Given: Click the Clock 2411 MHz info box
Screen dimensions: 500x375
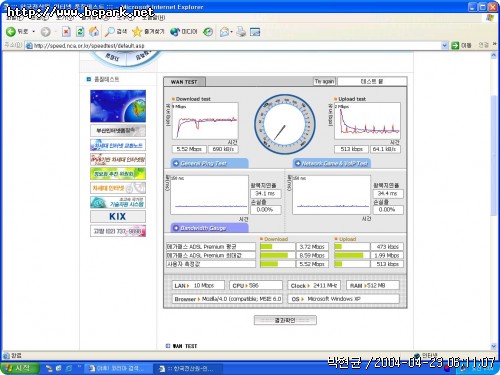Looking at the screenshot, I should [x=314, y=286].
